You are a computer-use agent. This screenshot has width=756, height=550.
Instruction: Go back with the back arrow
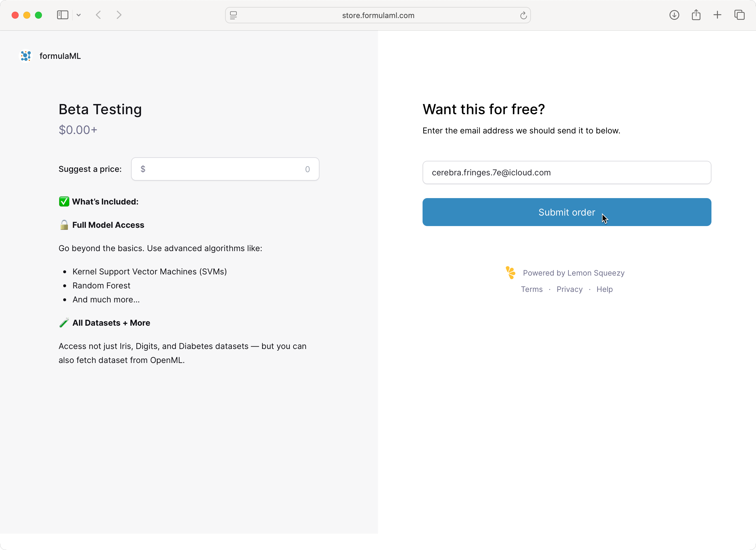pos(98,15)
